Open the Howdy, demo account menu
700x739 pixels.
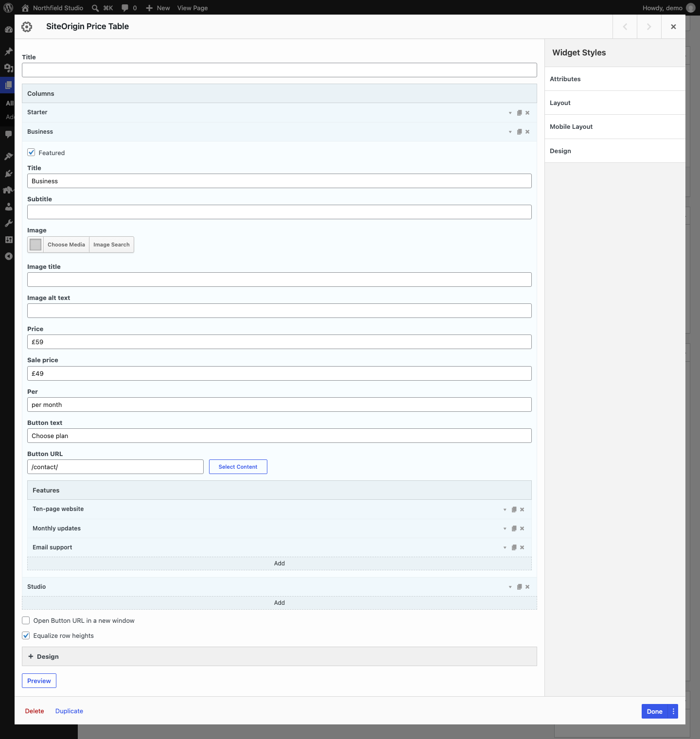(x=668, y=8)
